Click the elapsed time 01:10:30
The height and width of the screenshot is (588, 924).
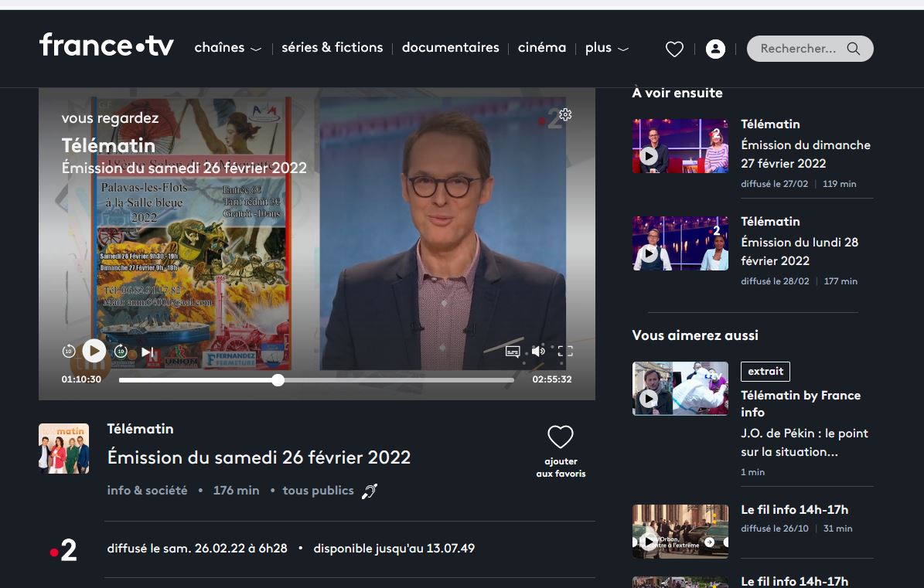point(81,379)
